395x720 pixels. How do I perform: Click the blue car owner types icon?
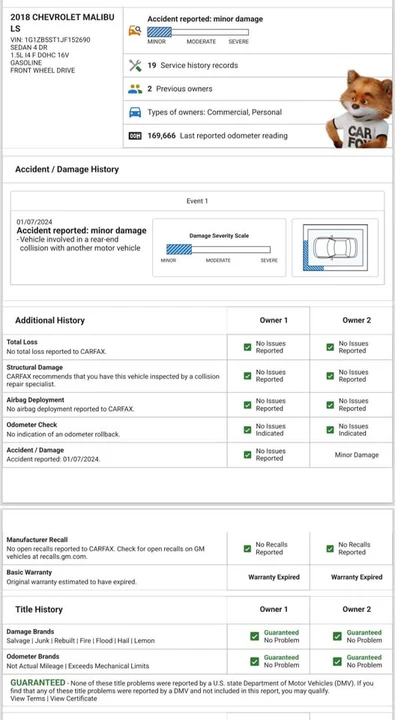coord(135,112)
